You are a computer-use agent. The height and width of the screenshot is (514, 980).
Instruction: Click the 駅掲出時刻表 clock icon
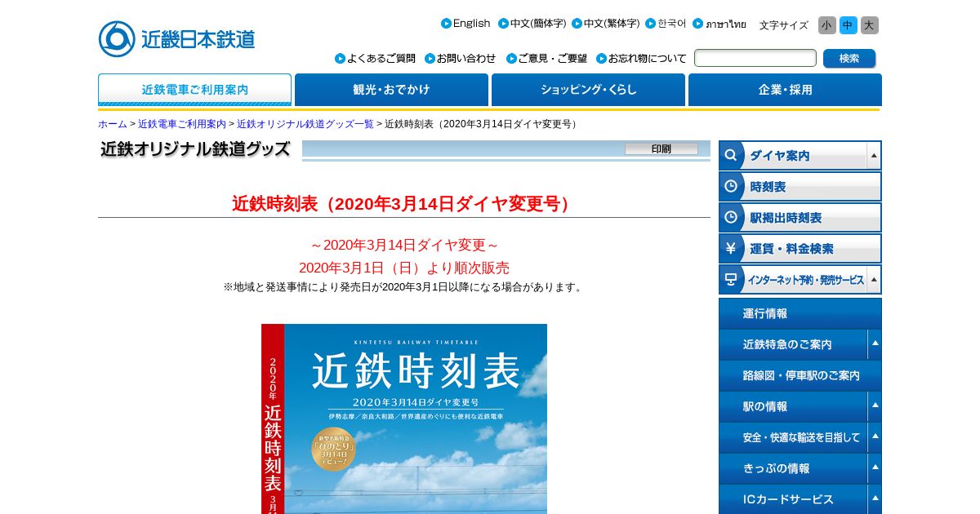tap(732, 217)
